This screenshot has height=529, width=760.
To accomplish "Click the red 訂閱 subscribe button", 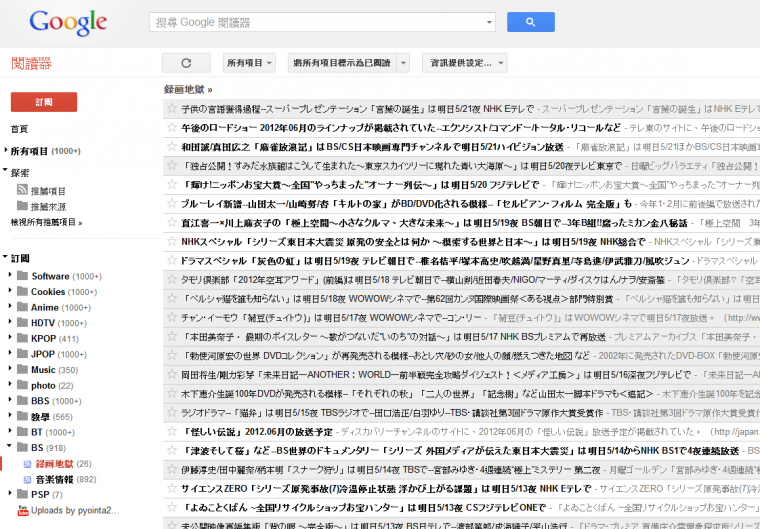I will [x=44, y=102].
